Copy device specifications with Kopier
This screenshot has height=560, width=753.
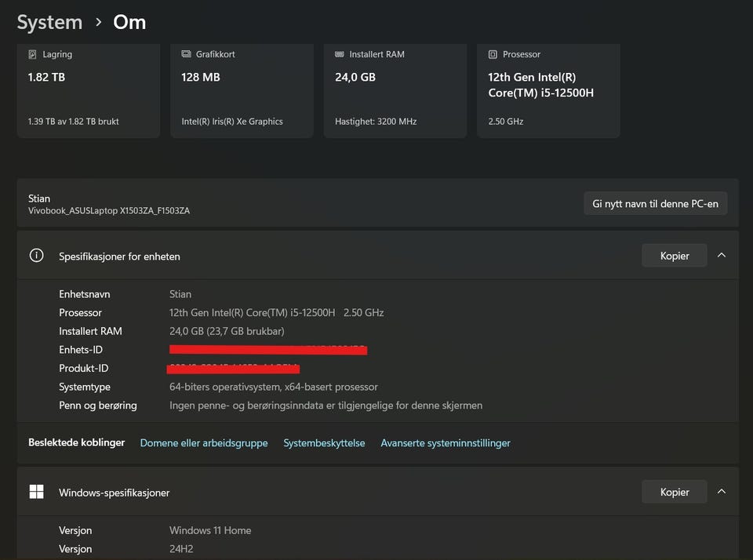tap(675, 256)
